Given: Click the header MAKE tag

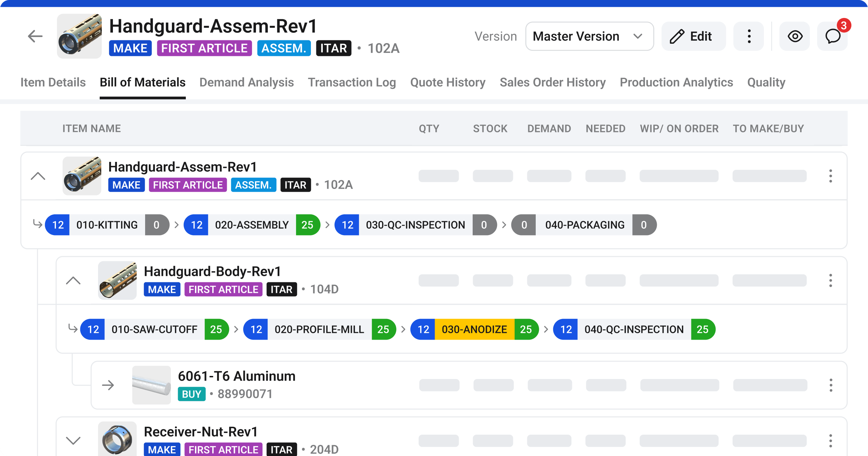Looking at the screenshot, I should tap(130, 48).
